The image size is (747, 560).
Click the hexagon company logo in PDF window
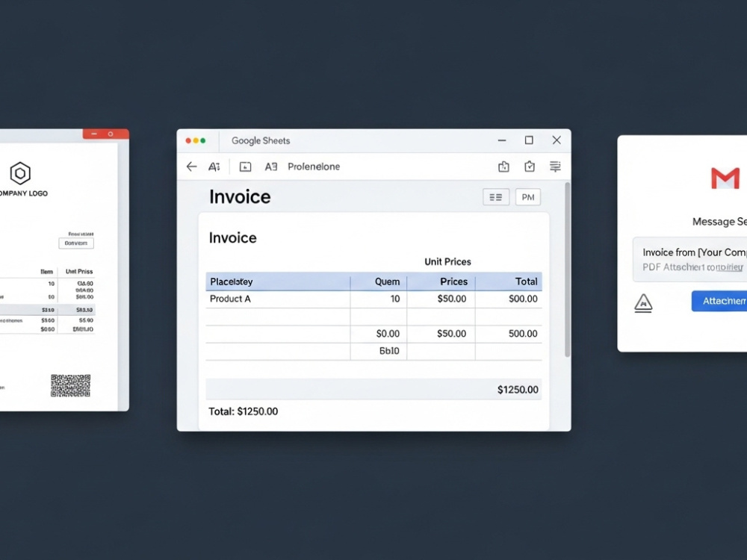point(20,173)
